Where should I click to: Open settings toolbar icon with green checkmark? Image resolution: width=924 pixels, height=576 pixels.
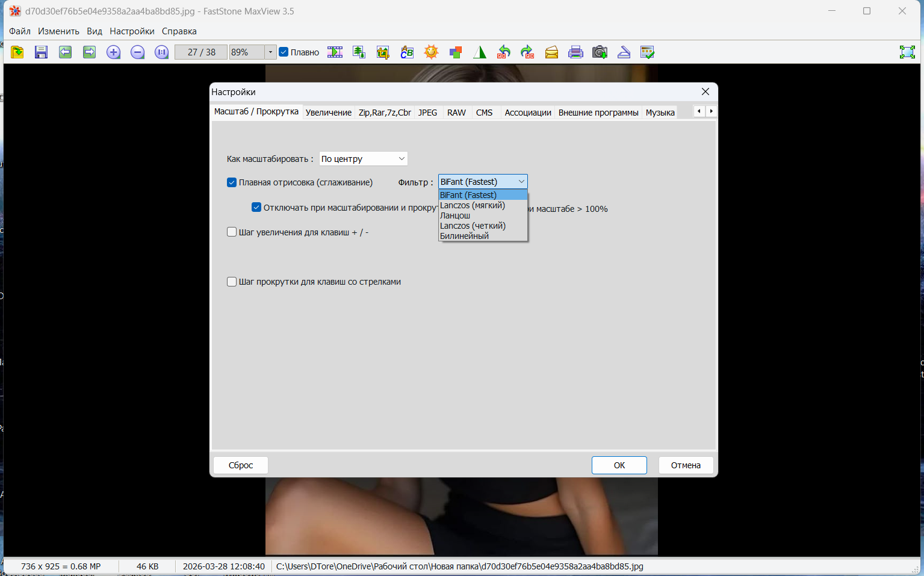point(648,52)
